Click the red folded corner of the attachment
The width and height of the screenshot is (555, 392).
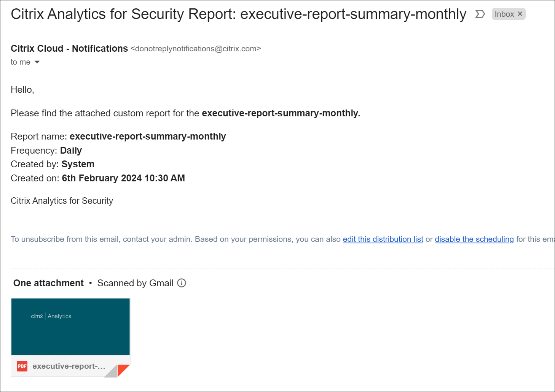click(x=124, y=370)
